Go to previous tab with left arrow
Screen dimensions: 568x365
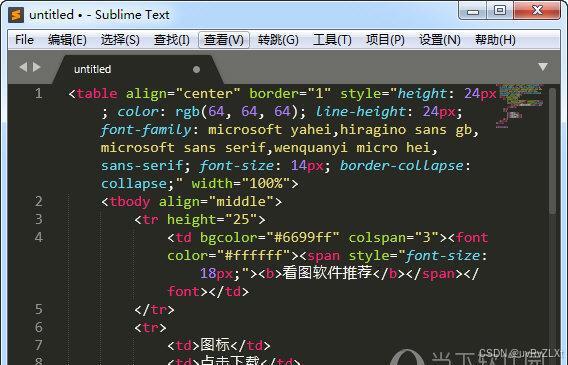click(x=23, y=67)
